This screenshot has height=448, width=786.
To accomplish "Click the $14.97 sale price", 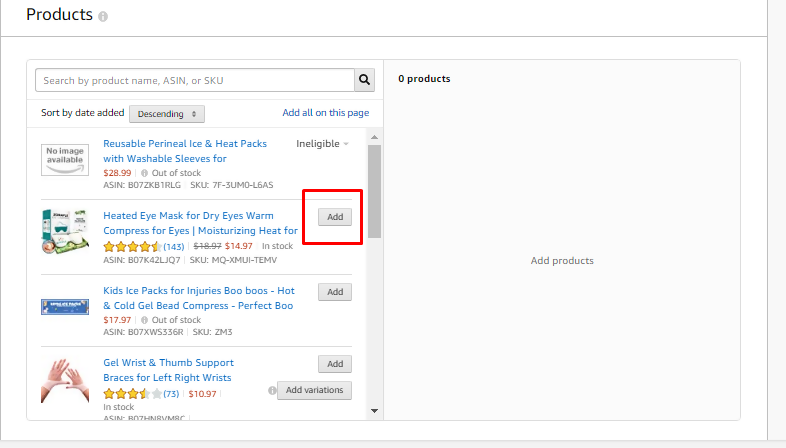I will (239, 246).
